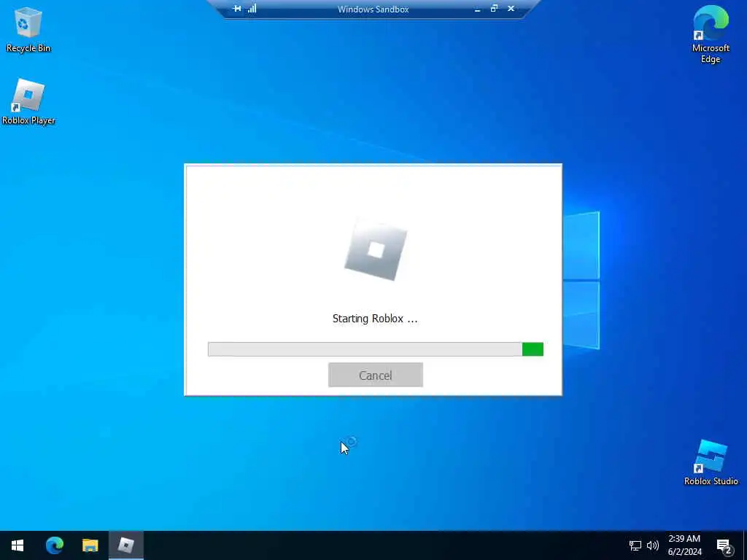Check Sandbox connection signal strength icon
This screenshot has height=560, width=747.
(x=252, y=9)
